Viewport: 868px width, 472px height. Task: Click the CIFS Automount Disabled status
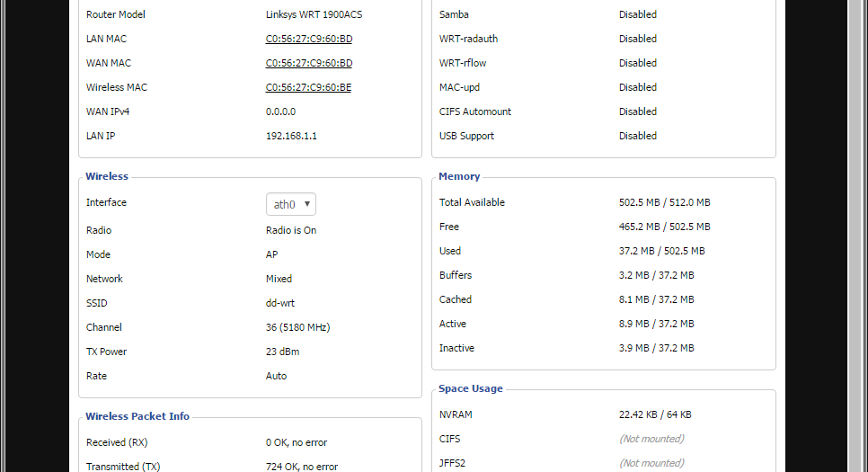(x=637, y=111)
